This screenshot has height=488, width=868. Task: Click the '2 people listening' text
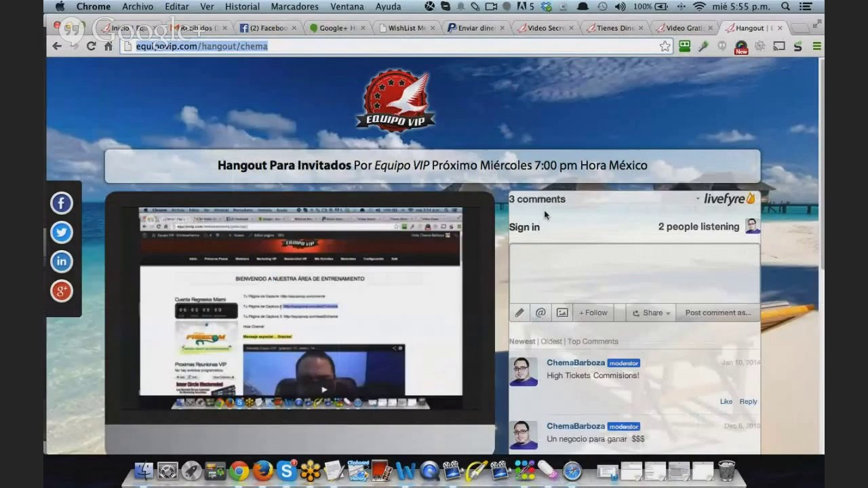pyautogui.click(x=698, y=226)
